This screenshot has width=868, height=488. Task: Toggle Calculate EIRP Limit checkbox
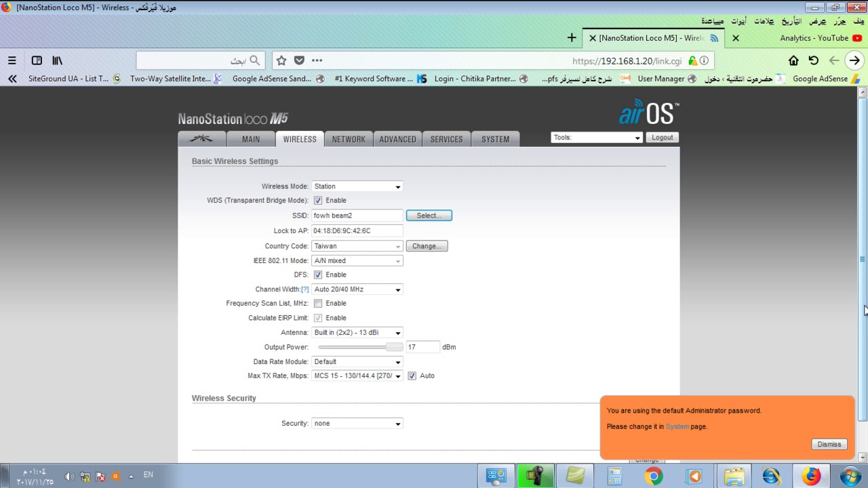318,318
